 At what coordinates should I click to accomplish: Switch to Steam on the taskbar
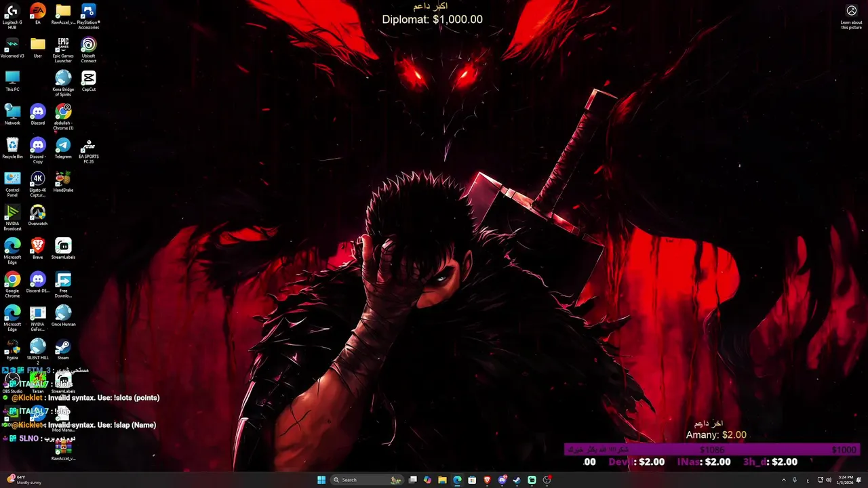point(517,480)
